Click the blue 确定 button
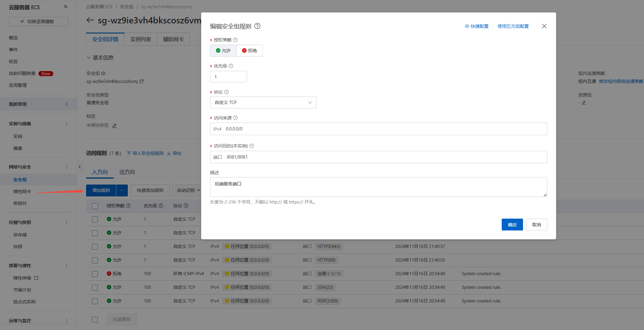Image resolution: width=644 pixels, height=330 pixels. tap(512, 225)
